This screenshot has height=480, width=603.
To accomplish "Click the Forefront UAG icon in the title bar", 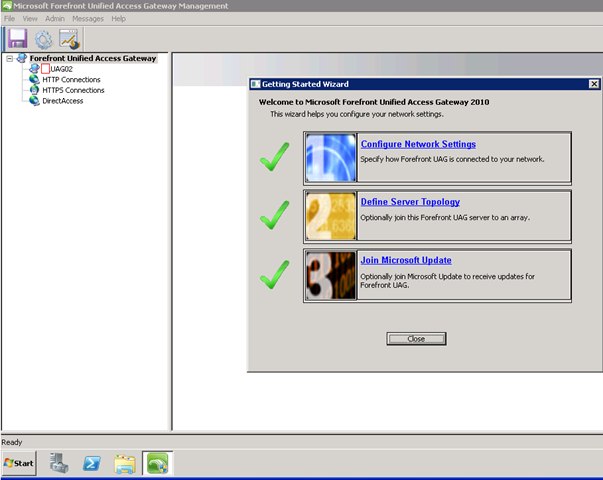I will (x=7, y=6).
